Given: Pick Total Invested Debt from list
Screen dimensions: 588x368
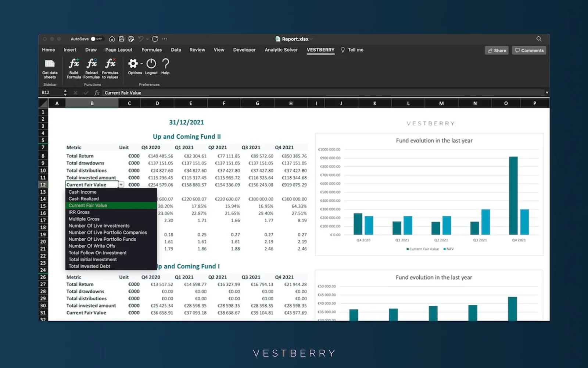Looking at the screenshot, I should (111, 266).
